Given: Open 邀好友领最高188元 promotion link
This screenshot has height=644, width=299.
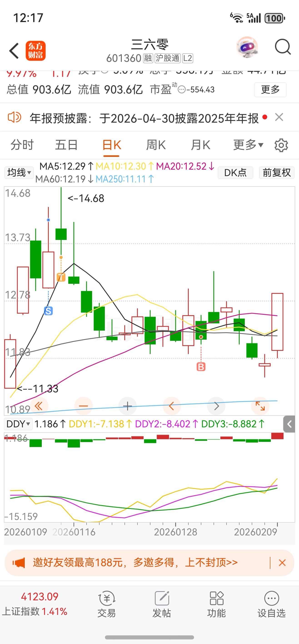Looking at the screenshot, I should point(135,563).
